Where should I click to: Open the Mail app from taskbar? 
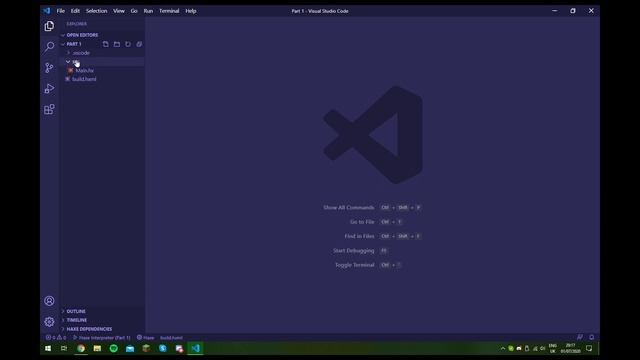(x=130, y=348)
